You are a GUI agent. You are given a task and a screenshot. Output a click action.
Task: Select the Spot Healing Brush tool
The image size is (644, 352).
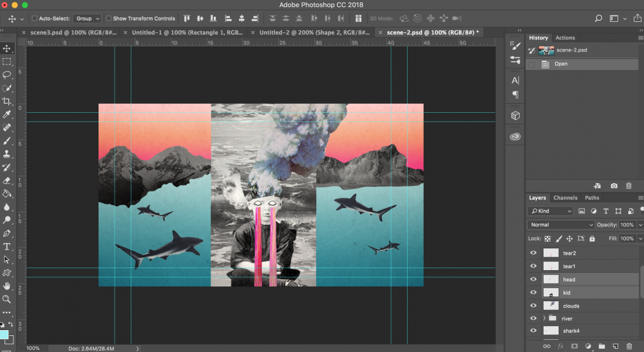(6, 128)
